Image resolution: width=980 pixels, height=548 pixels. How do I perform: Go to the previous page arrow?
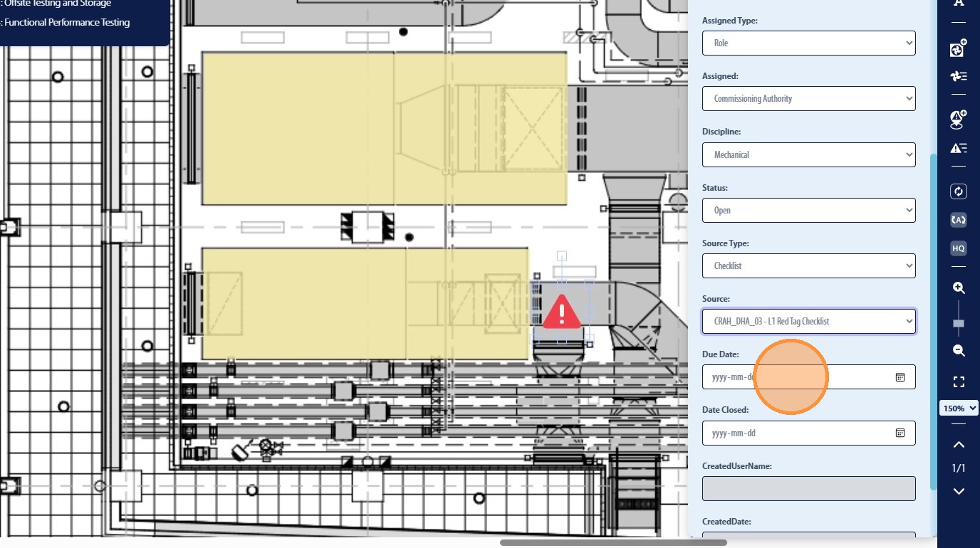[959, 445]
